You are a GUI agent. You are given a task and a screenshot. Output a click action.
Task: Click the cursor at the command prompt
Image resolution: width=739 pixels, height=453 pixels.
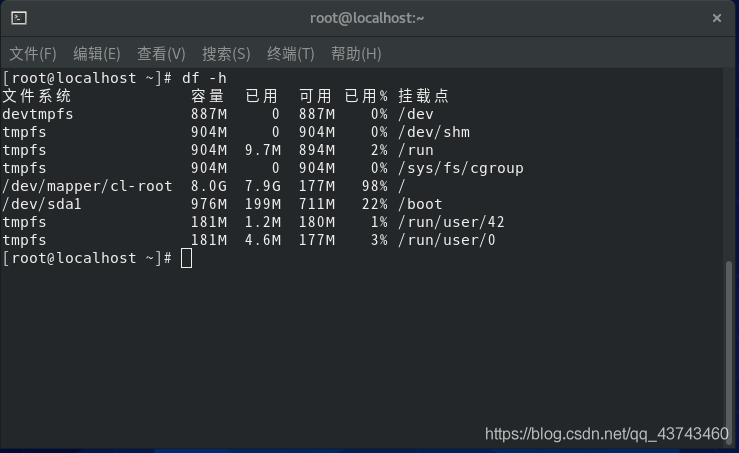186,258
